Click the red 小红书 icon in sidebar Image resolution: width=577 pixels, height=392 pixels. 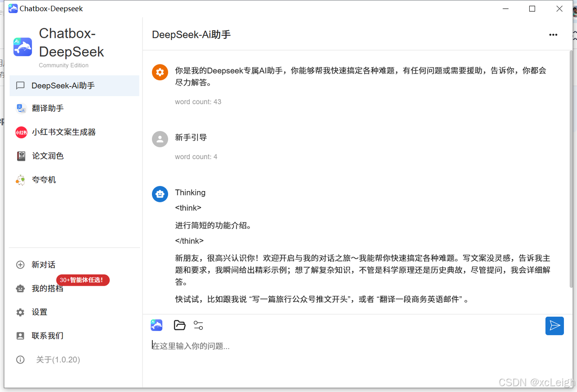(21, 132)
